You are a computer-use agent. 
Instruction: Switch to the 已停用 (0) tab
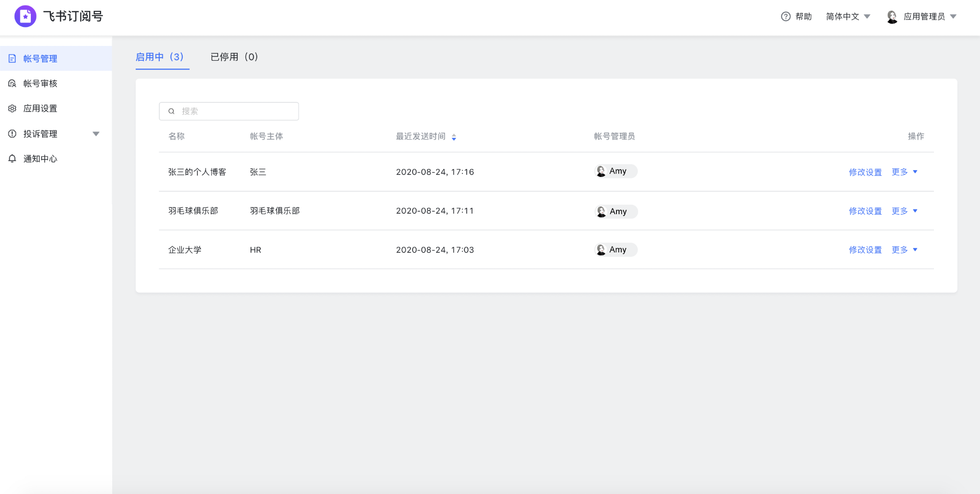[x=234, y=57]
